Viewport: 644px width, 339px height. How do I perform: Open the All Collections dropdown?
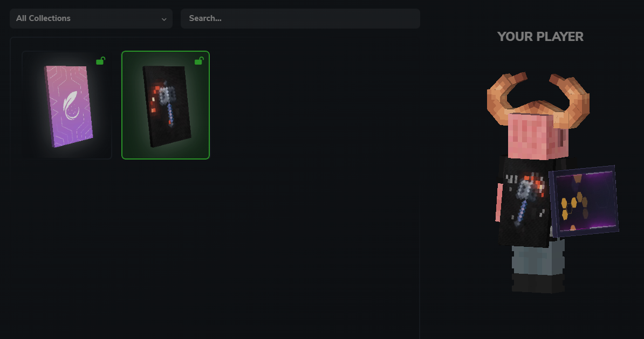pos(91,18)
